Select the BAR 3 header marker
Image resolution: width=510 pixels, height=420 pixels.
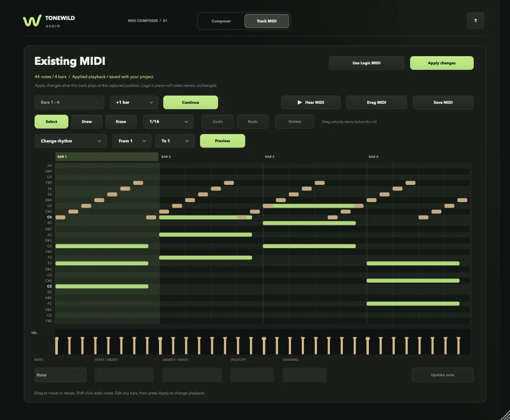(x=270, y=157)
